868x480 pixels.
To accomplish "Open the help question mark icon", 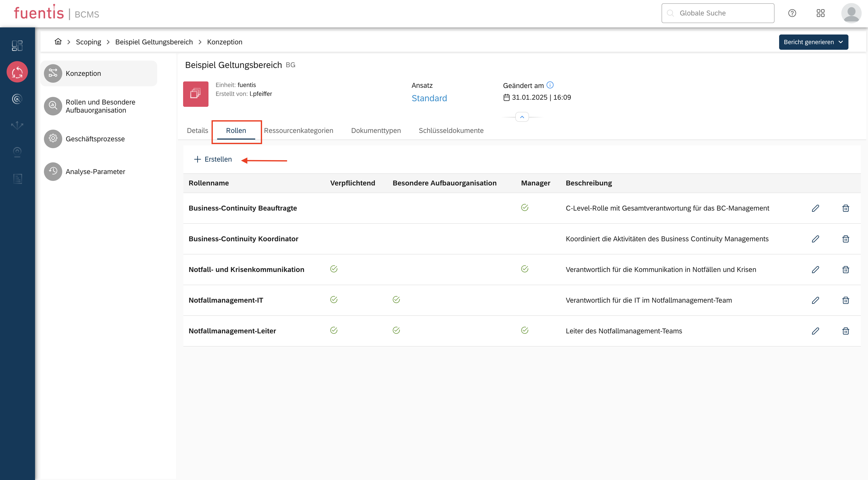I will click(x=792, y=13).
